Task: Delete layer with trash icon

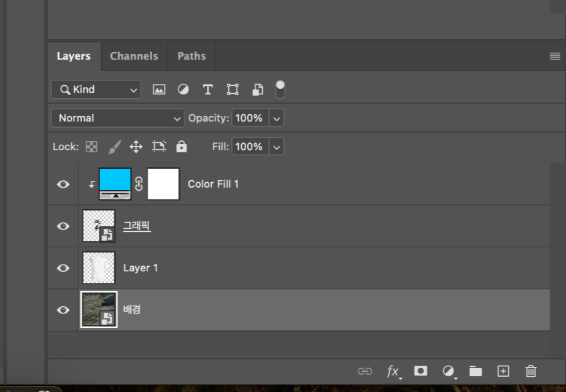Action: pos(530,371)
